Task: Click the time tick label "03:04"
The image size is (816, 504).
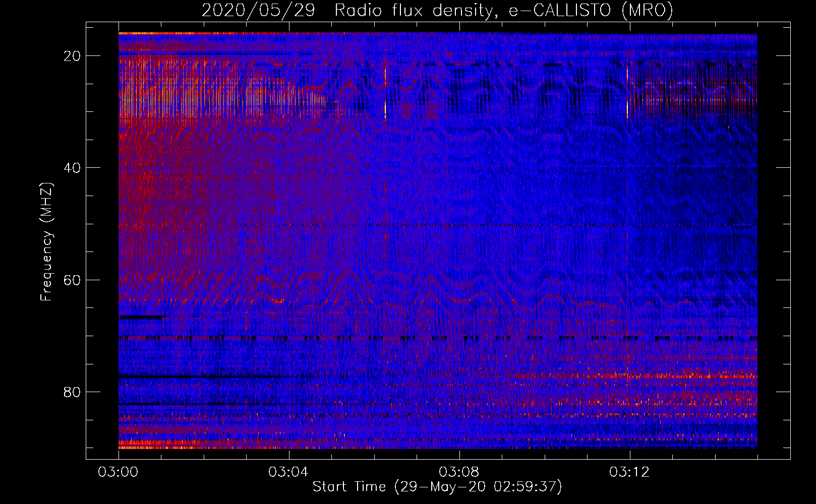Action: coord(288,472)
